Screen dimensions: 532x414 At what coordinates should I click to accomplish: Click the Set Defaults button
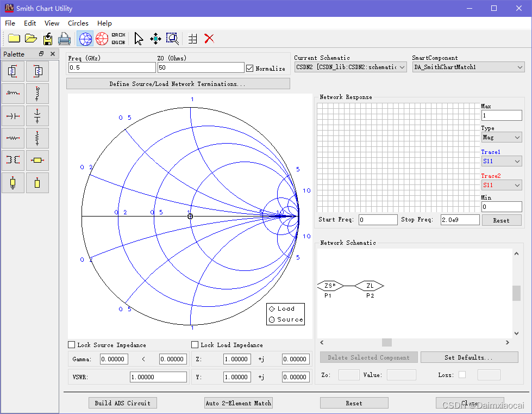(x=469, y=357)
